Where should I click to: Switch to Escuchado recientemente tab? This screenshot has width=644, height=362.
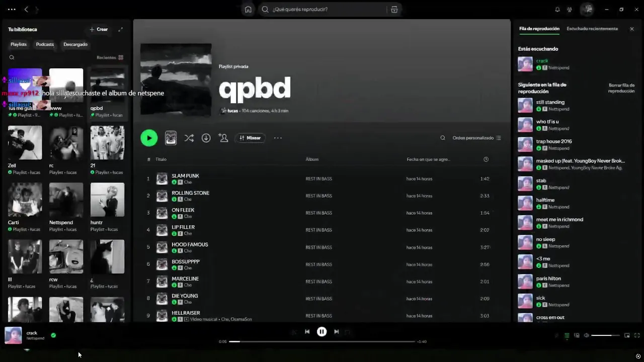click(x=592, y=29)
